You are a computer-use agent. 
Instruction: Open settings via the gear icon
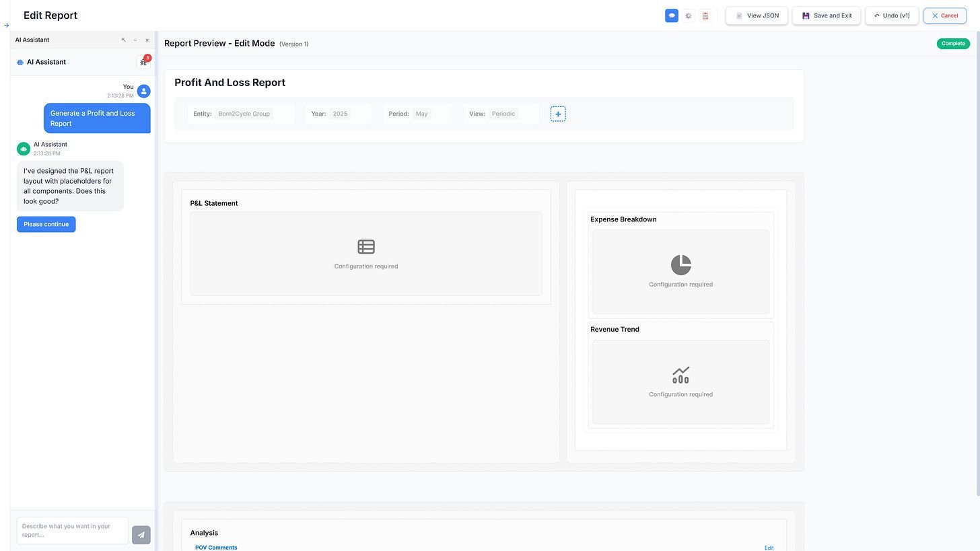(x=688, y=15)
